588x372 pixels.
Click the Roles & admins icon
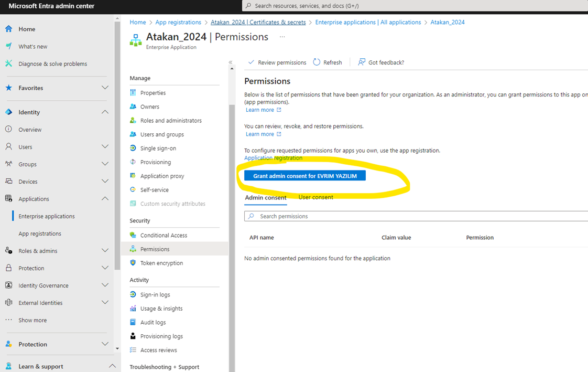click(x=8, y=250)
